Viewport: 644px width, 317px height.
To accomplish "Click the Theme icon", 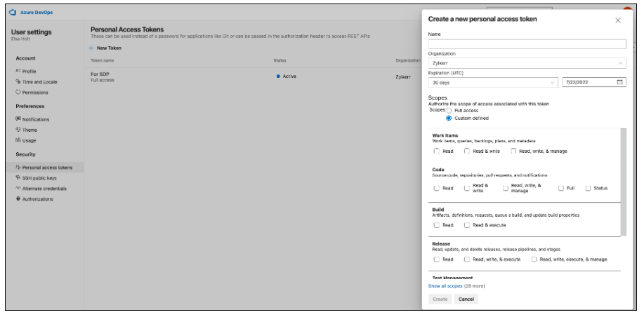I will [x=18, y=130].
